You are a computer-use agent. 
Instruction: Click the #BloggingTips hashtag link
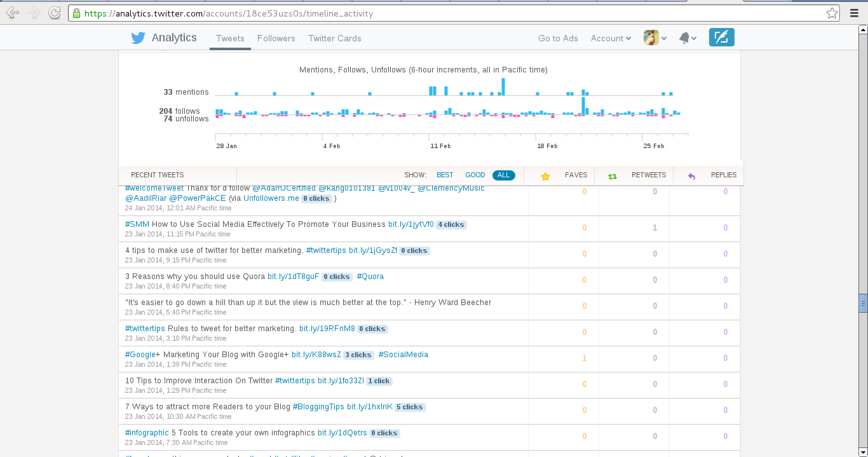(318, 407)
